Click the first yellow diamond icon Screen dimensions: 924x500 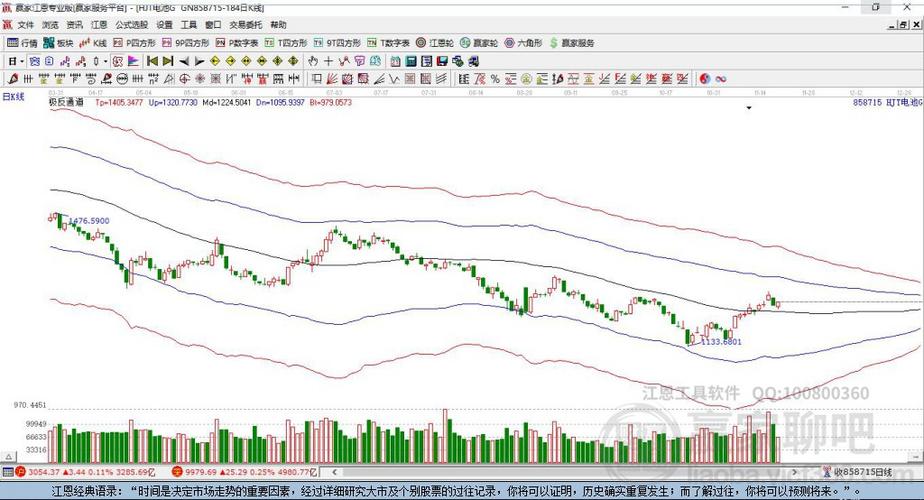coord(215,61)
